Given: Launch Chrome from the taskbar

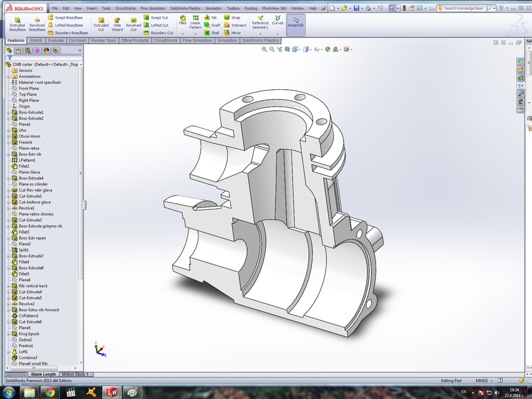Looking at the screenshot, I should [50, 393].
